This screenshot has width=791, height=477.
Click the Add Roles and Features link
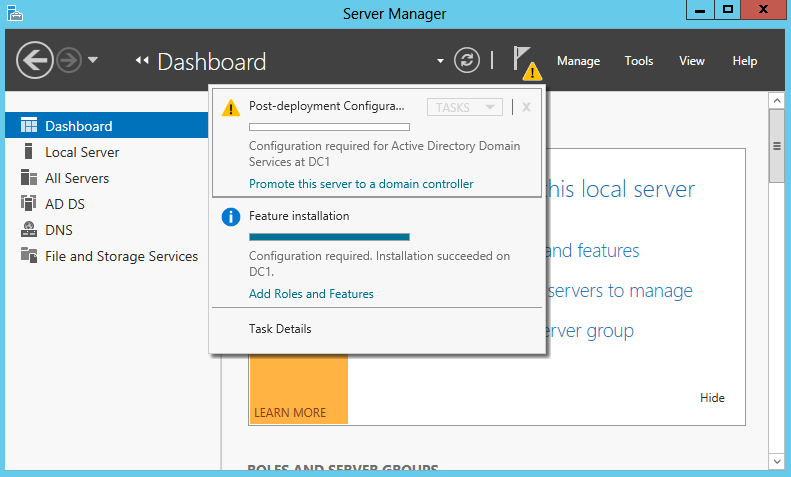311,294
